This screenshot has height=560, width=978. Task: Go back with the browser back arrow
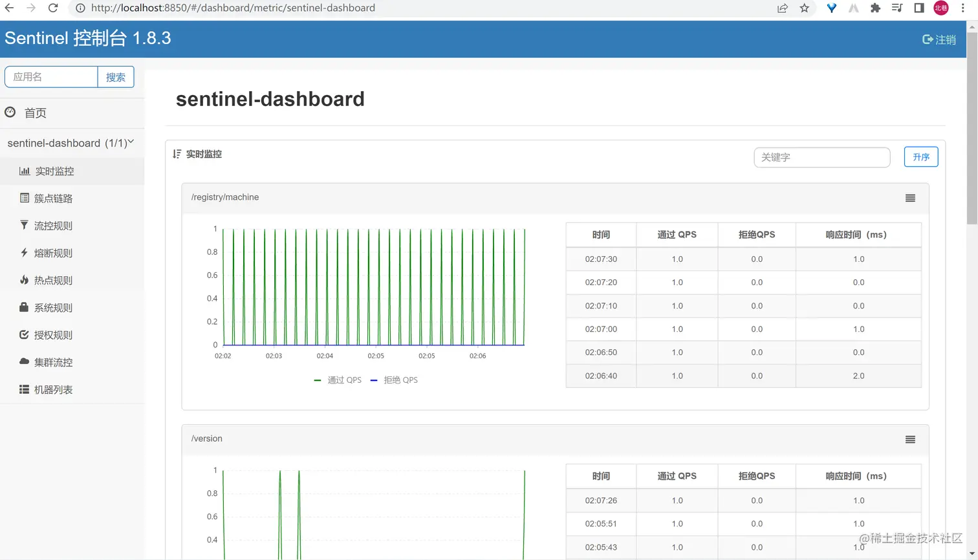click(x=9, y=8)
